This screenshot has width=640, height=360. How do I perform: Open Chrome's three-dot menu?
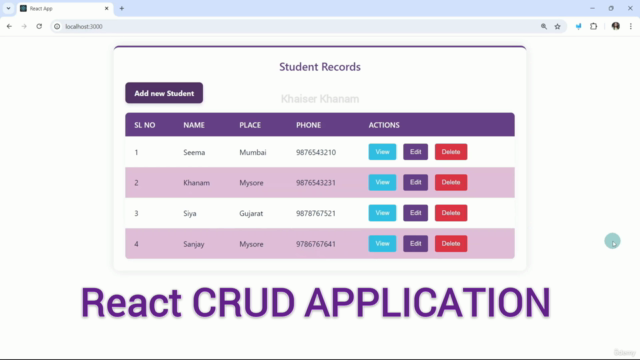click(x=631, y=27)
